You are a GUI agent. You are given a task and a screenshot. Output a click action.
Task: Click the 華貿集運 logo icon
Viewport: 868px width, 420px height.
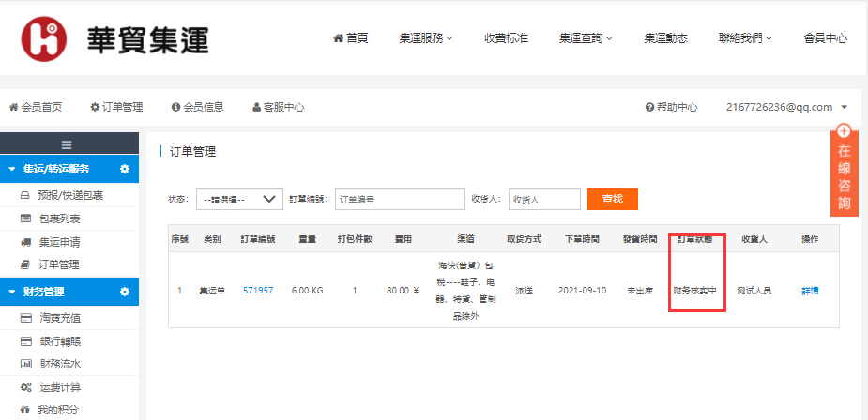(x=44, y=37)
